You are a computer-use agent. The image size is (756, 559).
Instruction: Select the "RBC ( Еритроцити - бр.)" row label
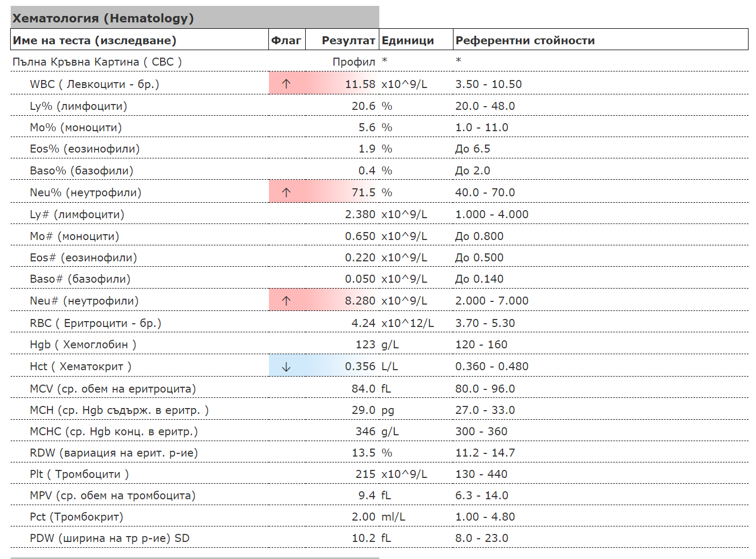[96, 323]
